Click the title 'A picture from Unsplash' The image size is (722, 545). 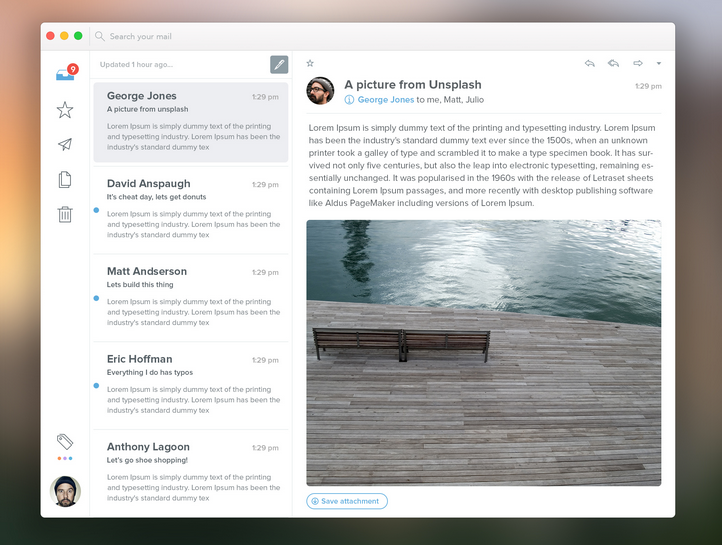point(413,85)
